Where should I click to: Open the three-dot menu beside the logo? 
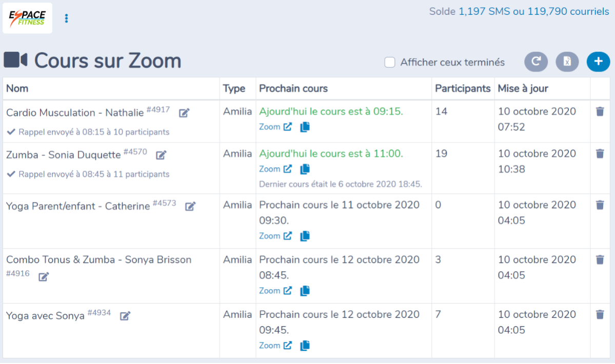click(x=66, y=18)
